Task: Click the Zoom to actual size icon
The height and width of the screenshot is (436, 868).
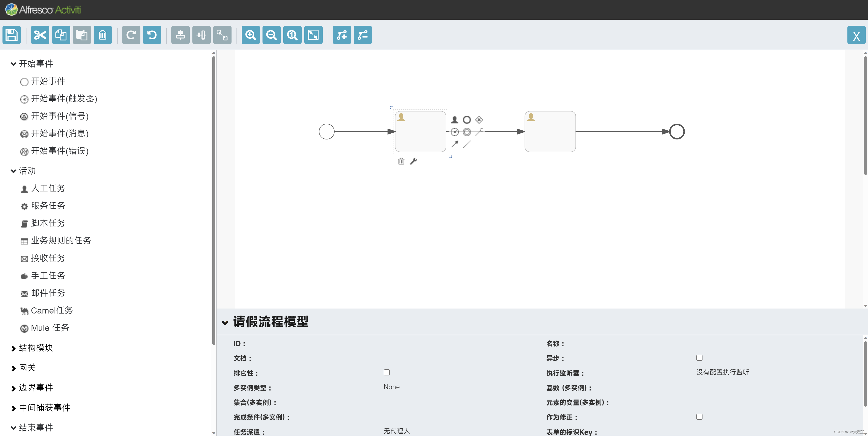Action: [x=293, y=35]
